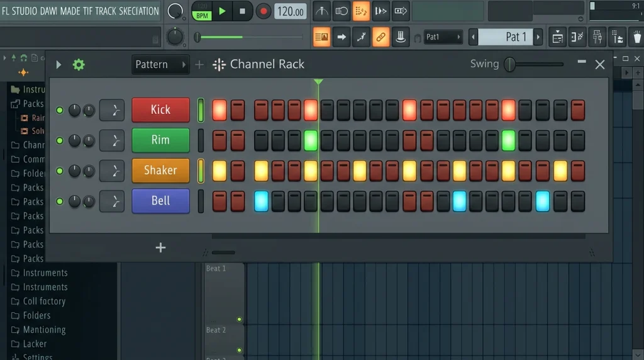Click the 120.00 tempo field

[291, 11]
